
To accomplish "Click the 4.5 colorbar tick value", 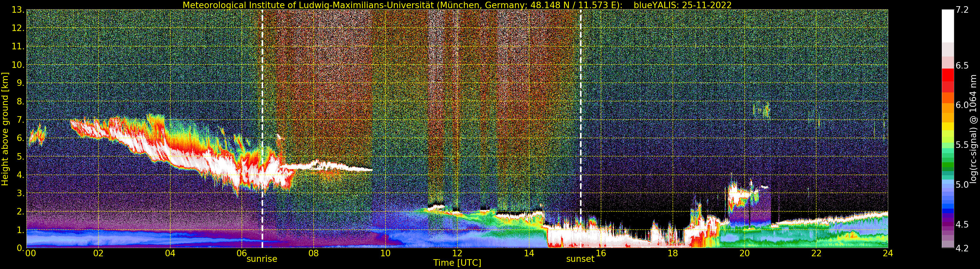I will [x=962, y=225].
